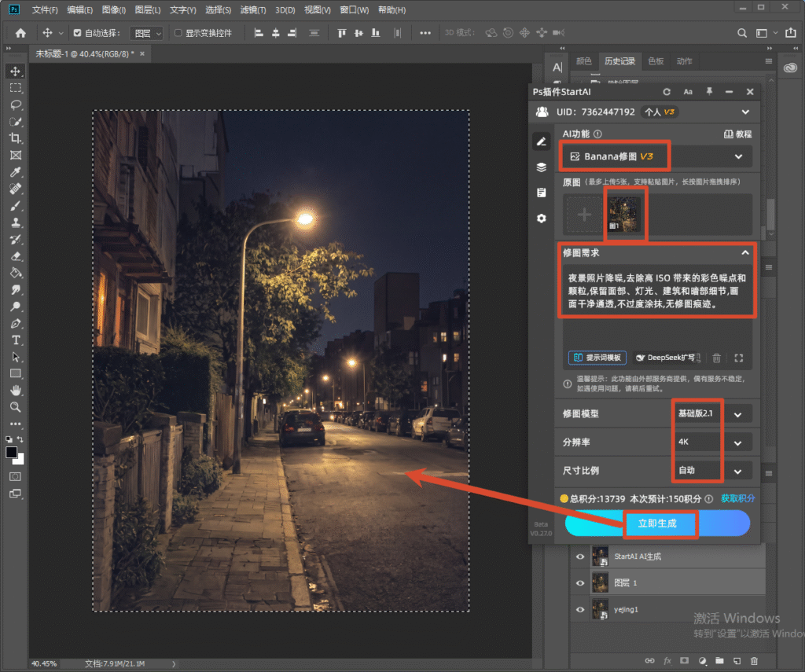The image size is (805, 672).
Task: Click the foreground color swatch
Action: point(11,452)
